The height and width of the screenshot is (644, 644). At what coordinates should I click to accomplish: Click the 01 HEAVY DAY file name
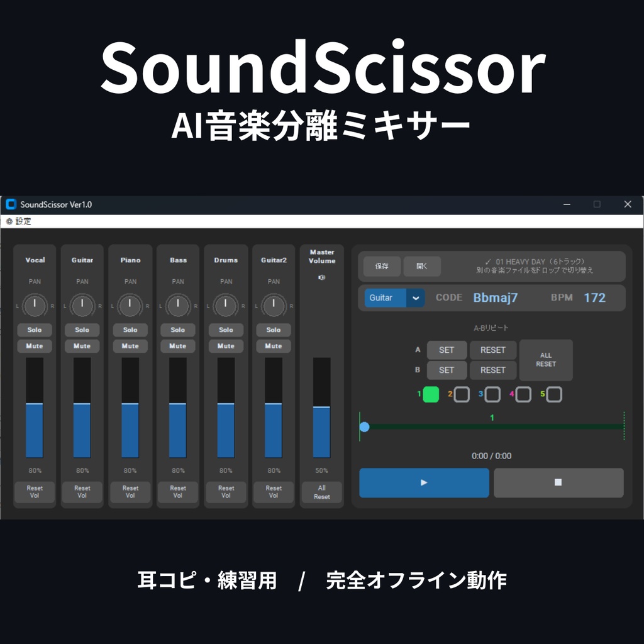click(535, 262)
